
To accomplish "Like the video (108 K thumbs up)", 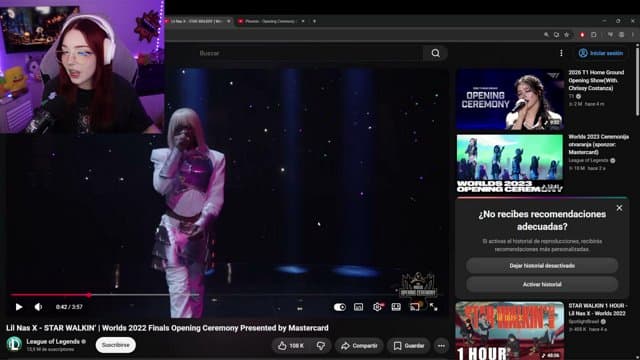I will pyautogui.click(x=291, y=346).
